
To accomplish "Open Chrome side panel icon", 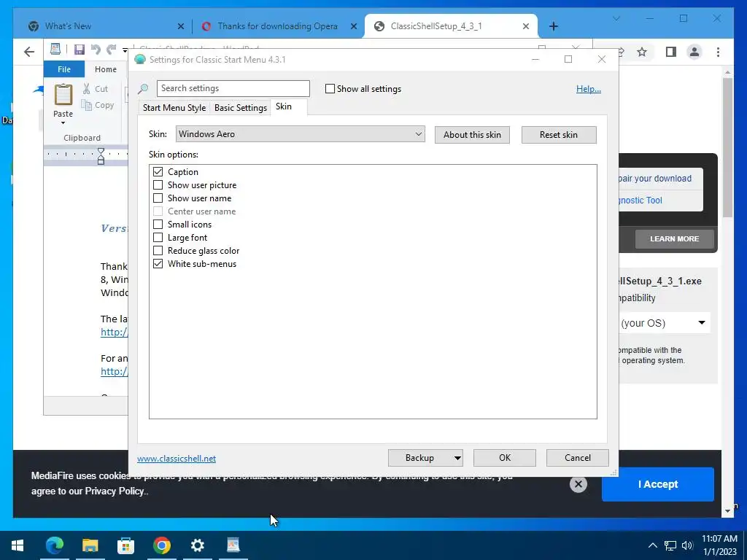I will (671, 52).
